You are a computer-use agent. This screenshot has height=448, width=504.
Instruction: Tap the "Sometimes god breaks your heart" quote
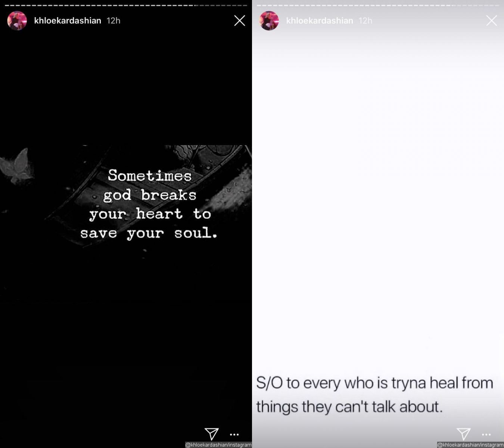[x=149, y=204]
